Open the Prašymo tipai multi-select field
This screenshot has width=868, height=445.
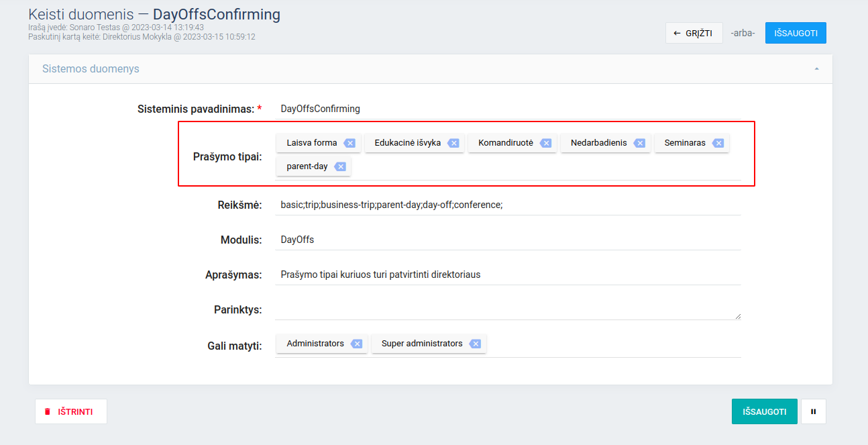pyautogui.click(x=537, y=166)
